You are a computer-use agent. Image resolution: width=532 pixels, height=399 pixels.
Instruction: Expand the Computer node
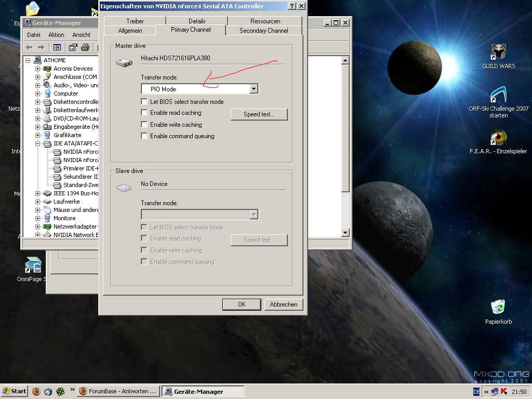[37, 94]
